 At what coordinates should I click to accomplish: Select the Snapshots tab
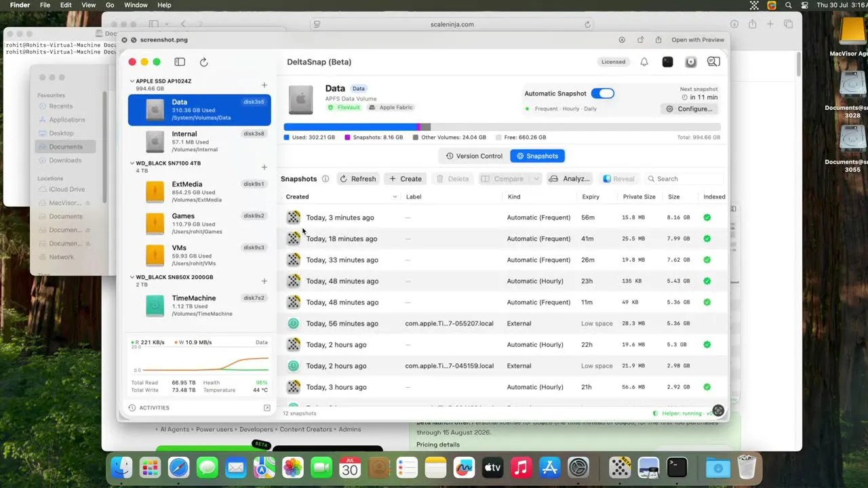pyautogui.click(x=537, y=156)
